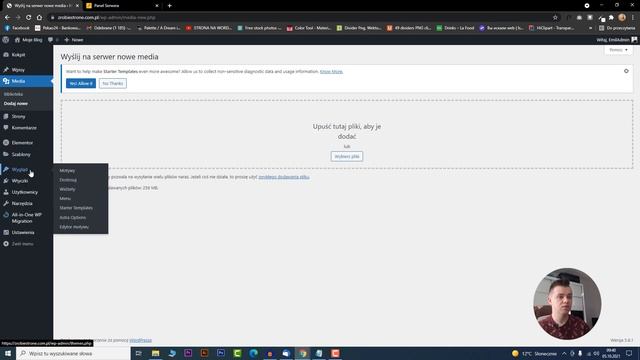Expand the Pomoc help dropdown
This screenshot has width=640, height=360.
[x=618, y=50]
